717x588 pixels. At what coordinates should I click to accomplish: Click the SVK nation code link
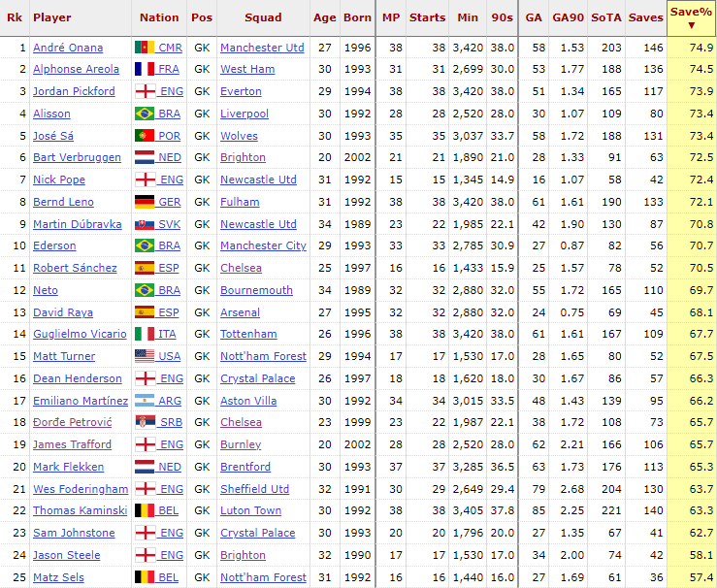click(x=170, y=224)
